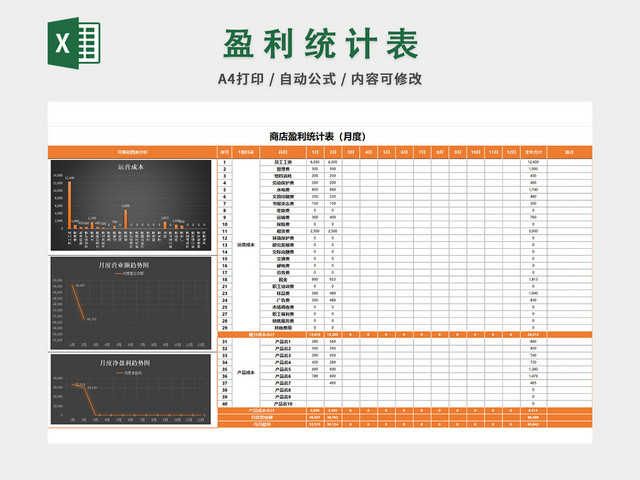Select the 其他费用 cell in row 29
Viewport: 640px width, 480px height.
click(x=283, y=328)
